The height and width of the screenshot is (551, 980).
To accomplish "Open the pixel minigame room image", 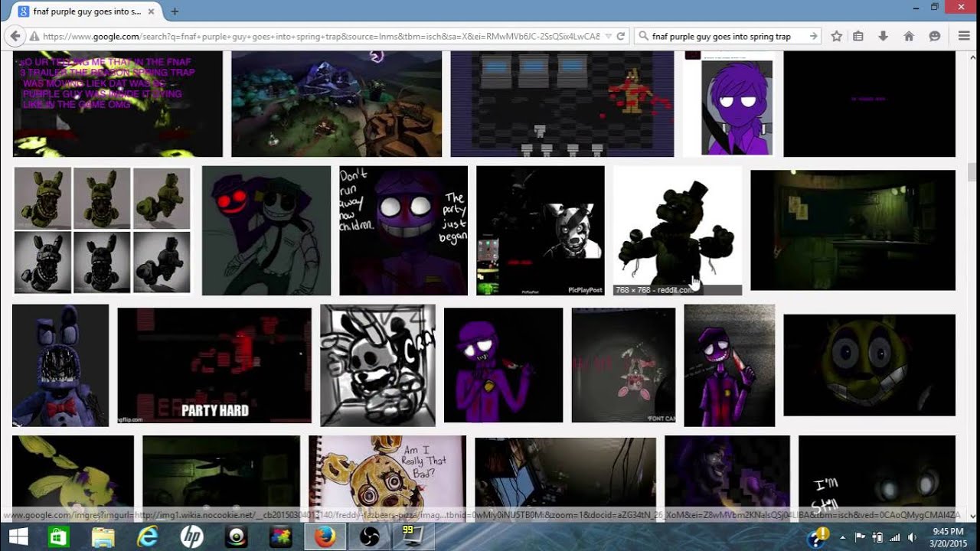I will click(x=562, y=104).
